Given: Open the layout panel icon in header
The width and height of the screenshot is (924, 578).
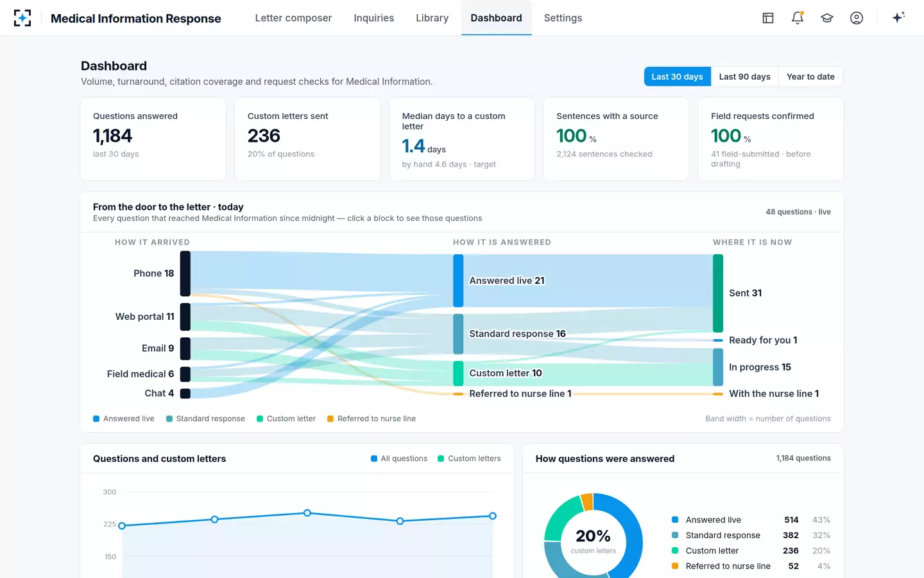Looking at the screenshot, I should (x=768, y=18).
